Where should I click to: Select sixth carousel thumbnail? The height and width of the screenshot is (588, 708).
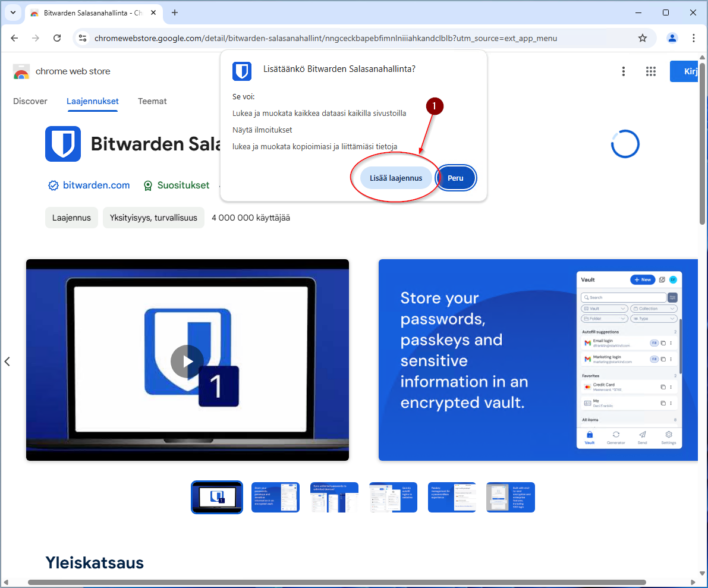click(511, 497)
